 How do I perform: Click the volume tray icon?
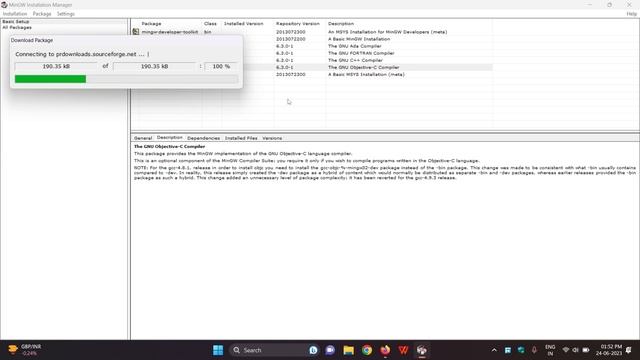(576, 350)
